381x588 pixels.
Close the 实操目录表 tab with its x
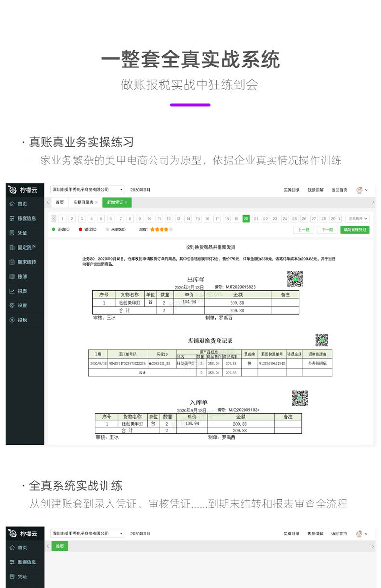pos(96,202)
